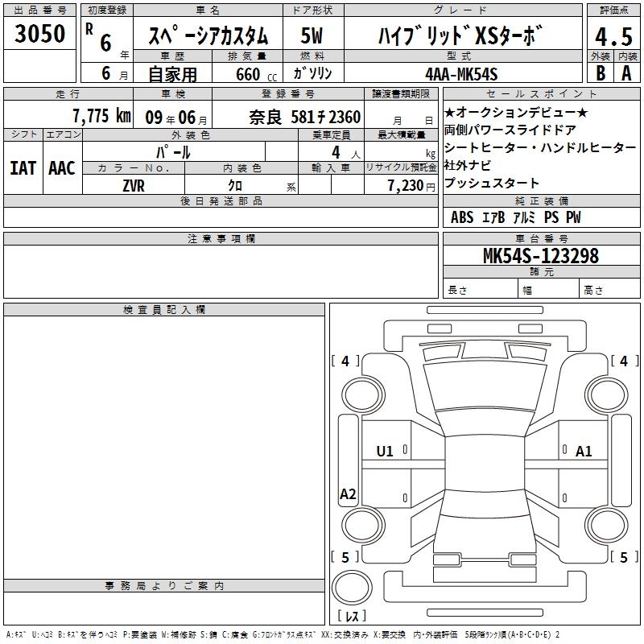Screen dimensions: 644x644
Task: Select lot number 3050
Action: (x=39, y=34)
